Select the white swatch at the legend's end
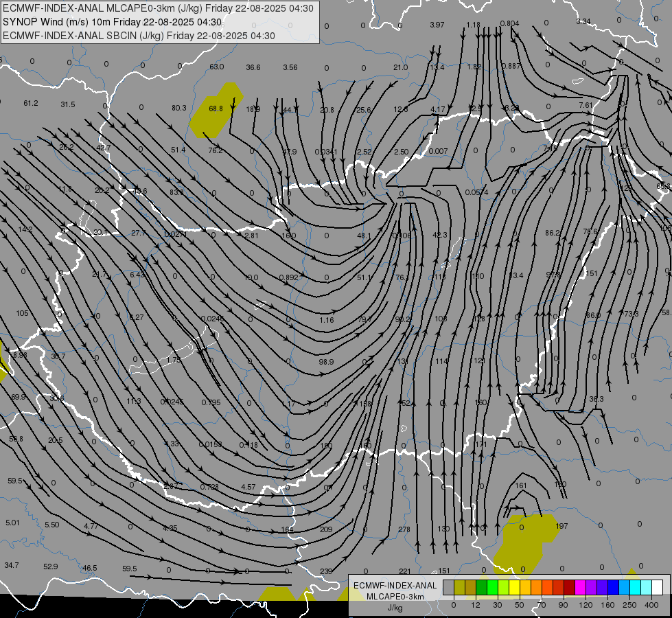 coord(658,587)
